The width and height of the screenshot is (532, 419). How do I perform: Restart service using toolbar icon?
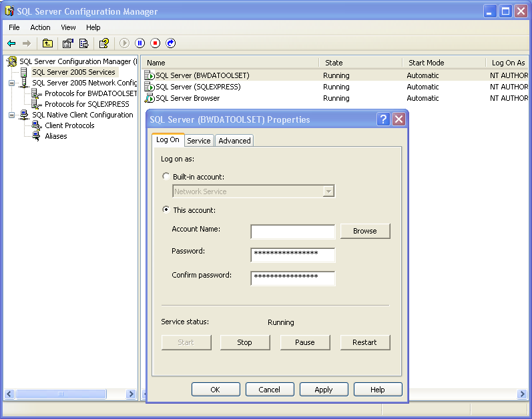(x=171, y=43)
